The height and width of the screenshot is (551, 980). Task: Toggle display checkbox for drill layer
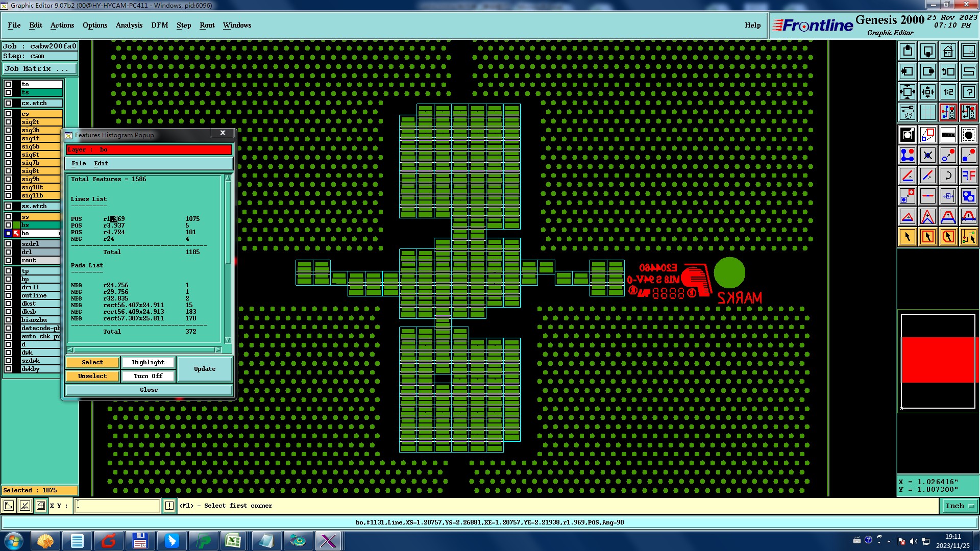[x=8, y=287]
